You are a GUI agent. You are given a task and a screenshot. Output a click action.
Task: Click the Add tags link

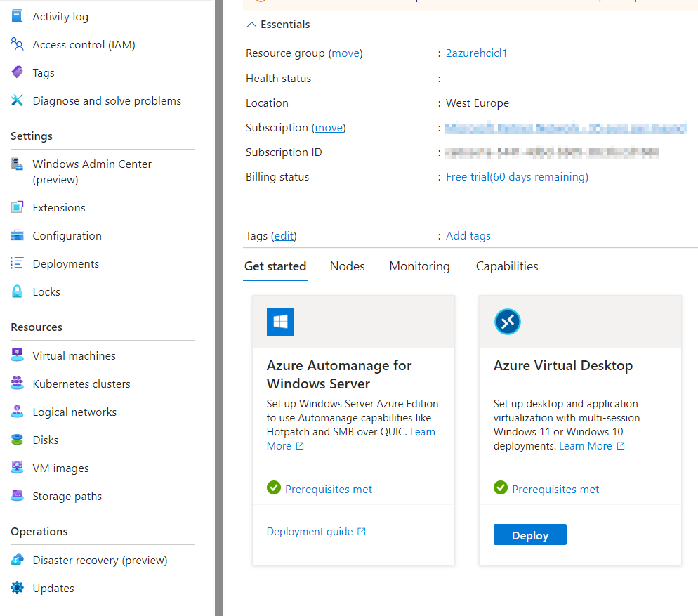click(468, 235)
